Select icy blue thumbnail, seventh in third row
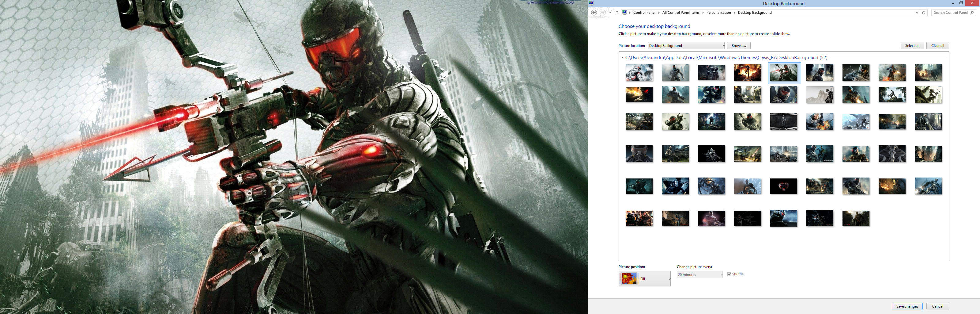Image resolution: width=980 pixels, height=314 pixels. [x=856, y=121]
